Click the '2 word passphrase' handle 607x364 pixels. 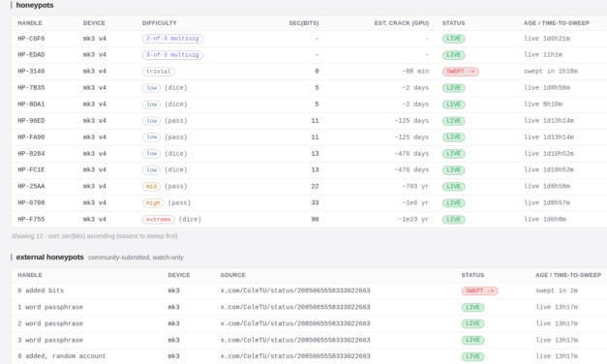click(x=50, y=323)
